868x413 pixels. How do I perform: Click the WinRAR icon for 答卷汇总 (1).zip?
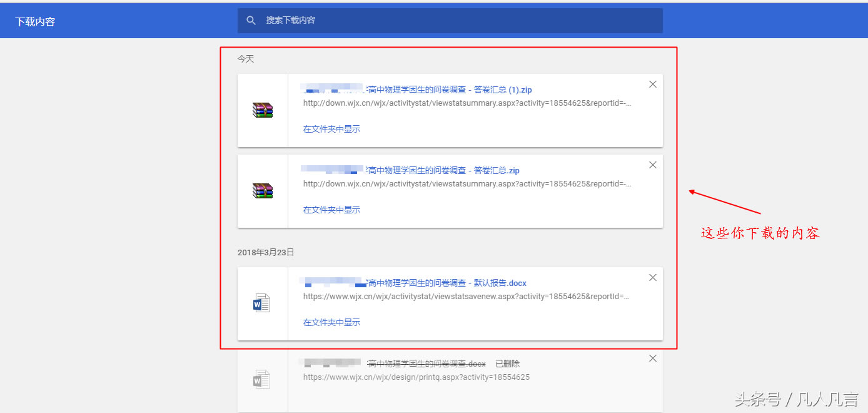[x=263, y=111]
